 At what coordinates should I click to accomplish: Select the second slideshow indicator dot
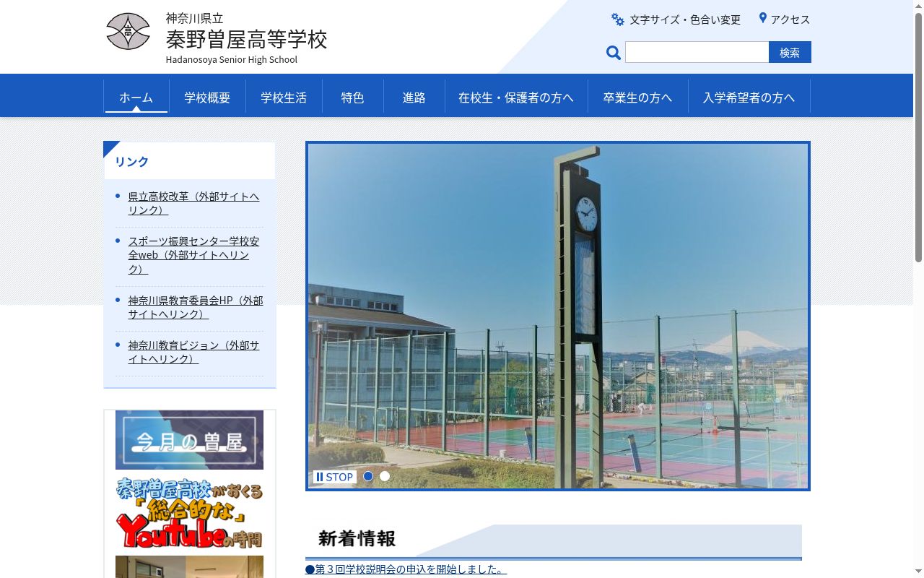pyautogui.click(x=385, y=476)
